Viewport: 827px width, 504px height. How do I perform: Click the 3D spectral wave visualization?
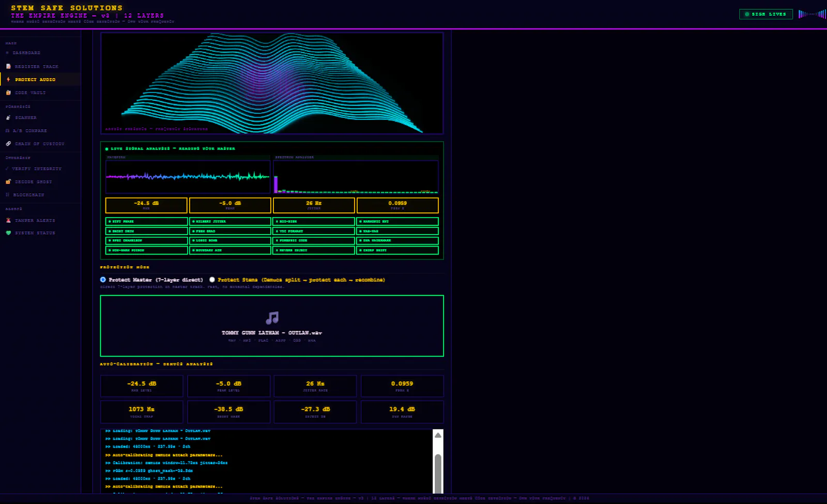272,83
